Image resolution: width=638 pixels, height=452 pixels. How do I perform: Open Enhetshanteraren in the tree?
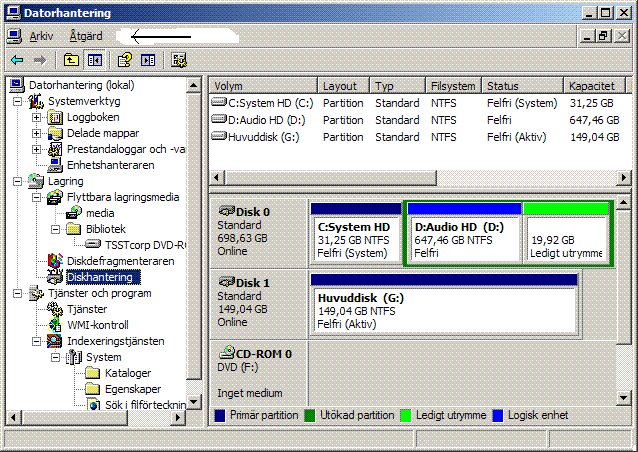[x=110, y=165]
